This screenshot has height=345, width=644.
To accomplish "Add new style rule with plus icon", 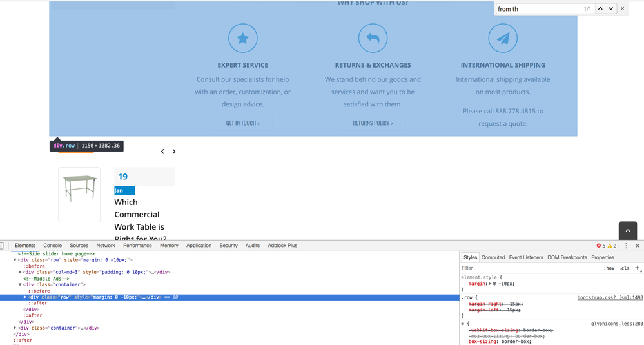I will coord(638,268).
